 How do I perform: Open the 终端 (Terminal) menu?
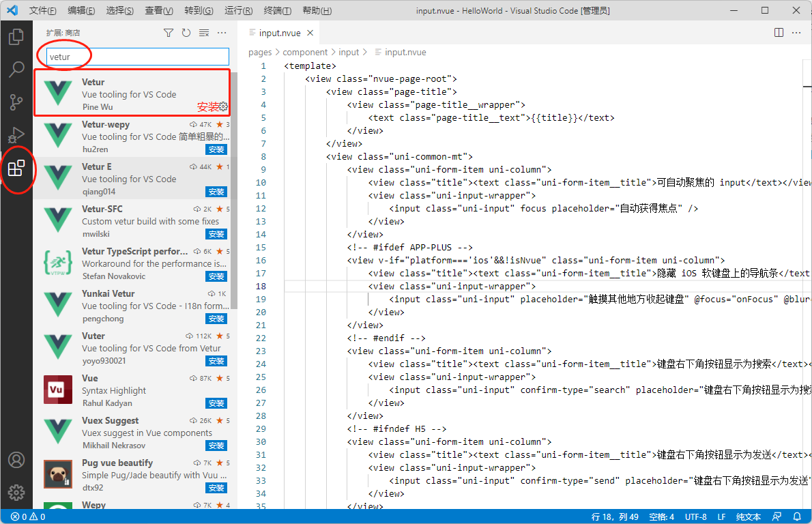pos(276,10)
